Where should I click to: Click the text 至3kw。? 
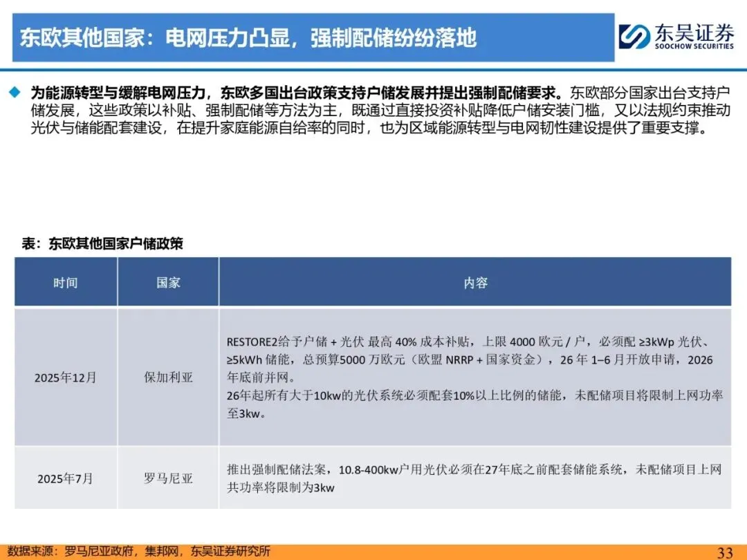click(x=246, y=413)
